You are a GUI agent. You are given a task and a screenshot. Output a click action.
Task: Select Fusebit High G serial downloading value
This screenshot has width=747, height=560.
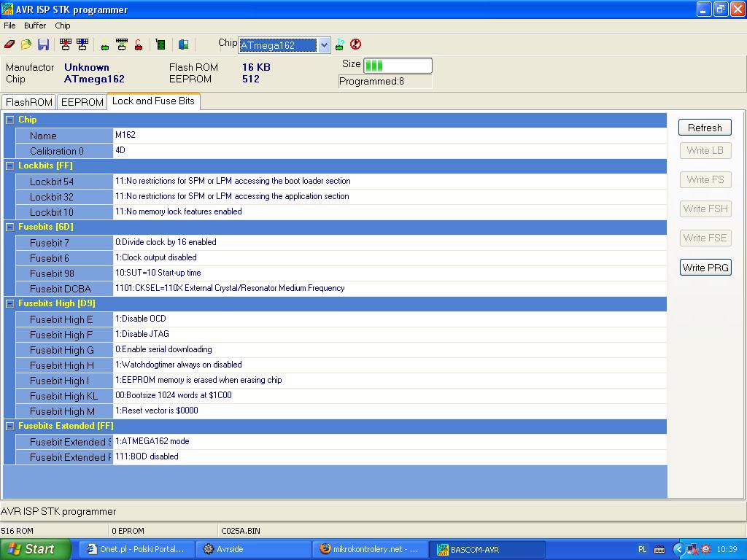point(390,349)
